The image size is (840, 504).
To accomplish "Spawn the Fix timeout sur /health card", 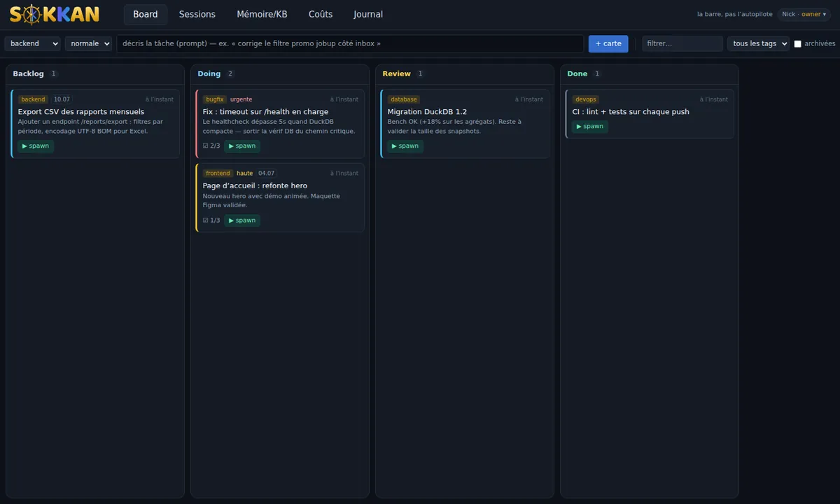I will (242, 146).
